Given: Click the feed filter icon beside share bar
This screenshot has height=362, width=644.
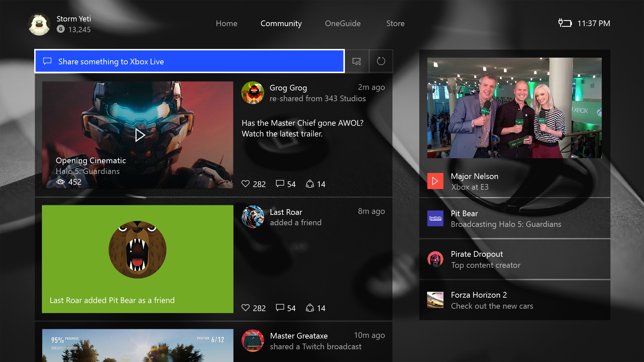Looking at the screenshot, I should pos(357,61).
